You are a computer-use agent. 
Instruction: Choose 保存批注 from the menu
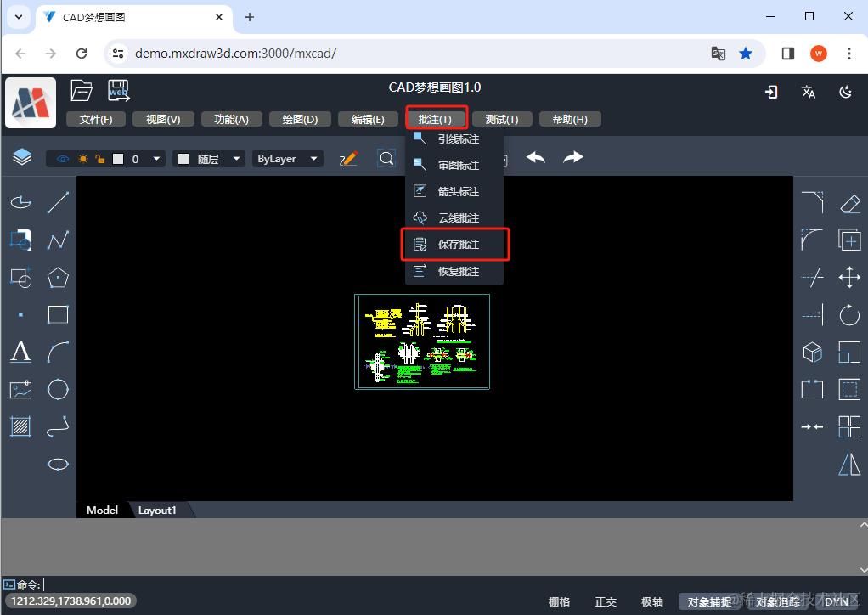click(x=454, y=244)
